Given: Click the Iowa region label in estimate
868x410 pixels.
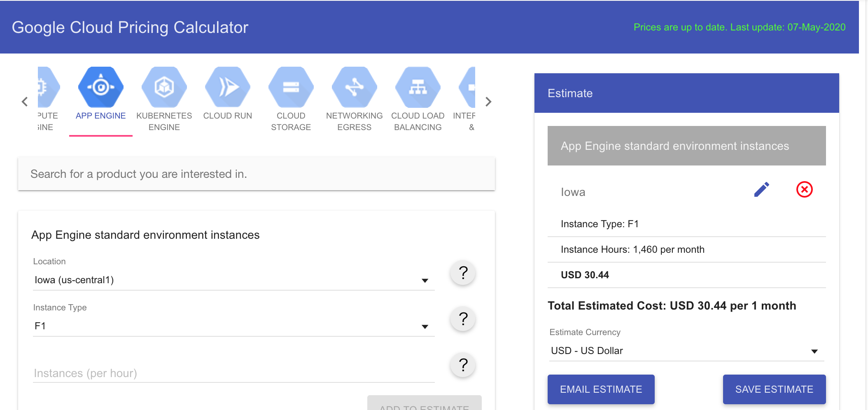Looking at the screenshot, I should pyautogui.click(x=573, y=192).
